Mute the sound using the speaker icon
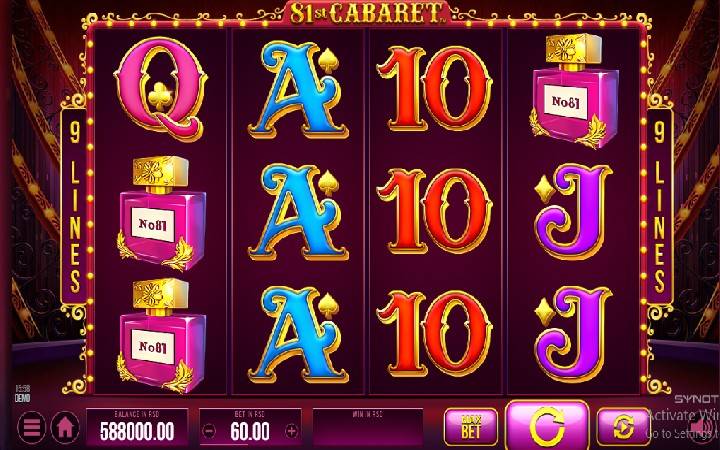Screen dimensions: 720x450 (x=700, y=427)
